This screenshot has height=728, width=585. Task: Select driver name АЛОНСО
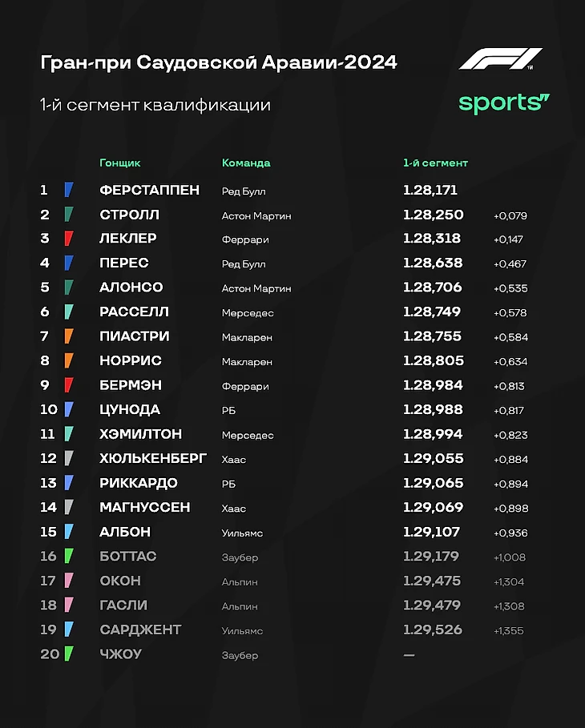click(x=131, y=288)
